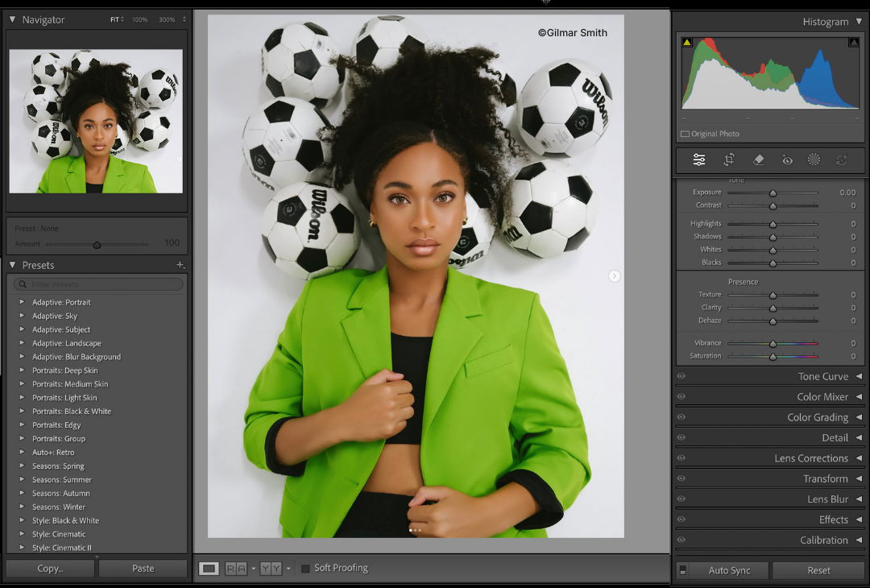
Task: Click the Reset button
Action: (818, 570)
